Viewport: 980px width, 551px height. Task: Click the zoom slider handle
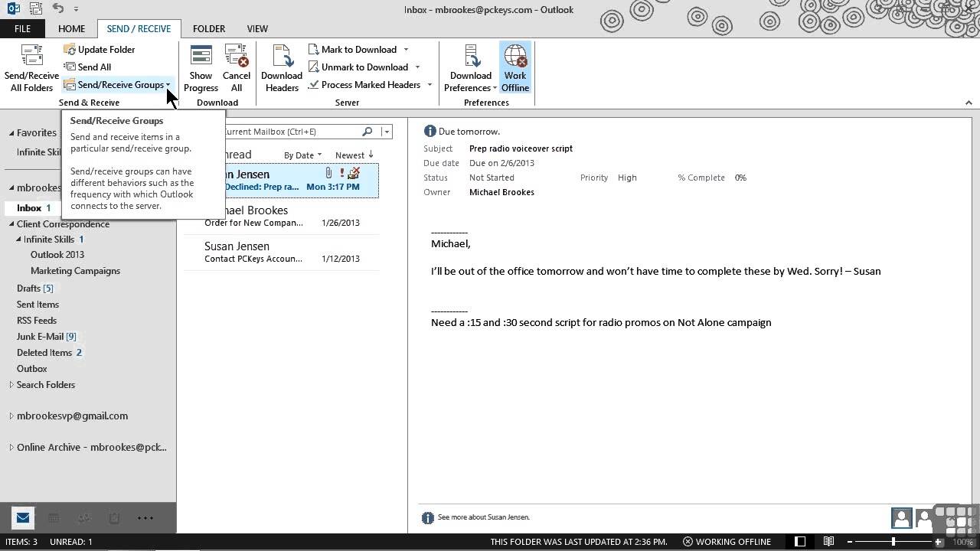point(893,542)
